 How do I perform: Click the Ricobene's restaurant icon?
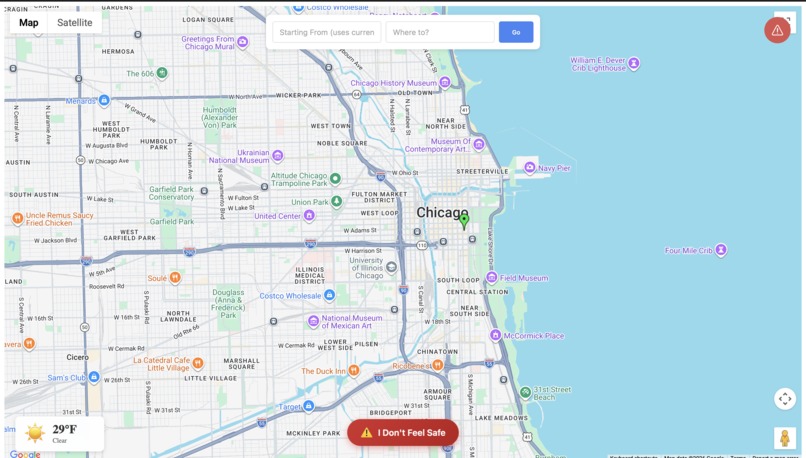(437, 365)
